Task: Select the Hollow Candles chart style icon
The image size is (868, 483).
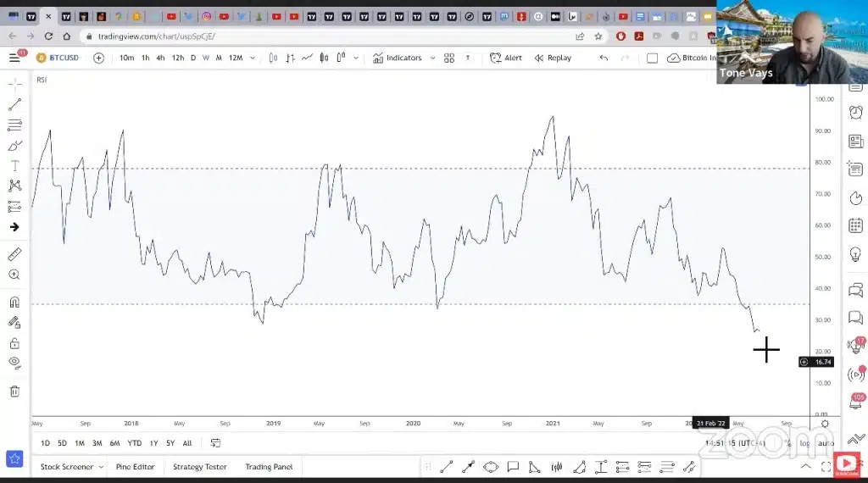Action: (x=341, y=57)
